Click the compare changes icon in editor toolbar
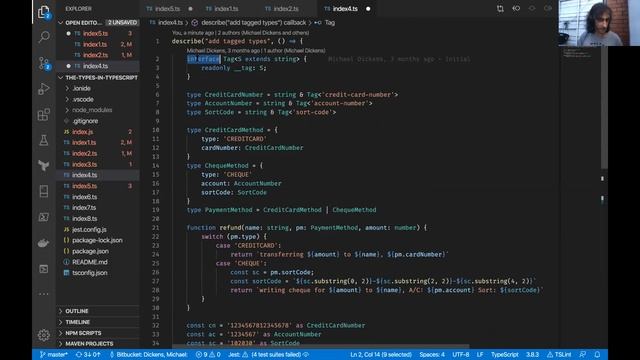The width and height of the screenshot is (640, 360). tap(500, 9)
